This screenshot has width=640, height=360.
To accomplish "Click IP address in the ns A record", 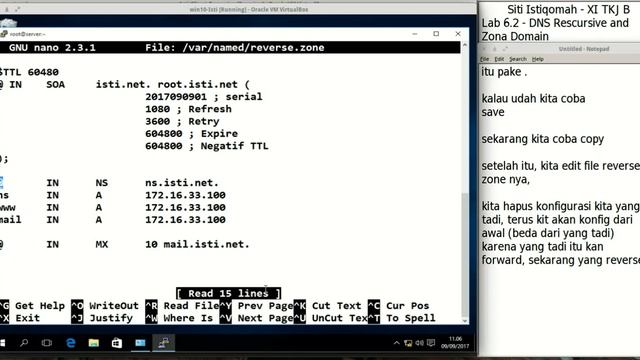I will pos(185,195).
